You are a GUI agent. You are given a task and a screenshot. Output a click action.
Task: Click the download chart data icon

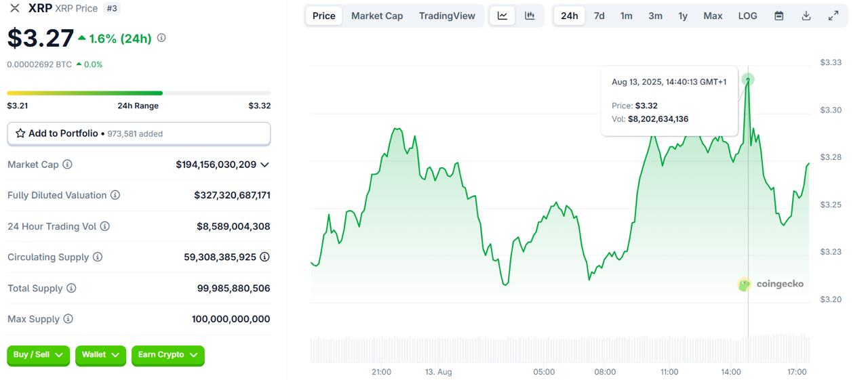pyautogui.click(x=806, y=16)
